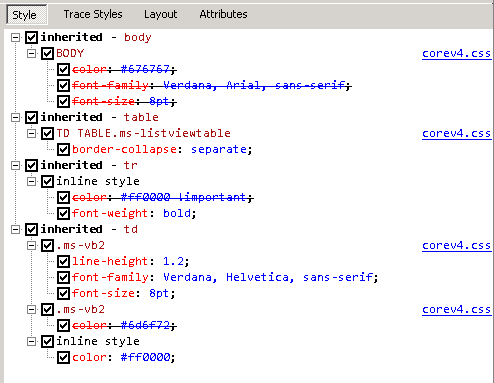Collapse the TD TABLE.ms-listviewtable rule
The image size is (494, 383).
(31, 133)
